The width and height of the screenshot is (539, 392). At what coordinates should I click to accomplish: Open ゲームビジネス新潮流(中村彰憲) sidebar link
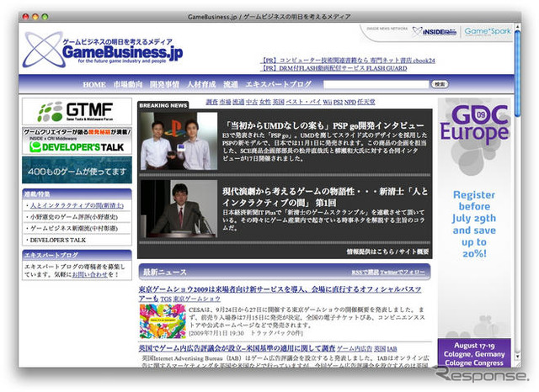(74, 228)
